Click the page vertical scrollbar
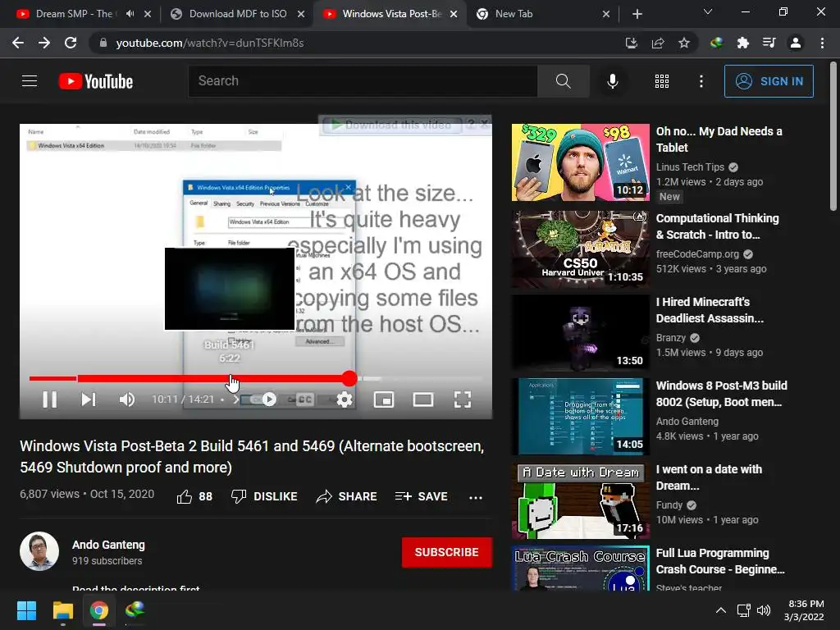This screenshot has height=630, width=840. [833, 137]
